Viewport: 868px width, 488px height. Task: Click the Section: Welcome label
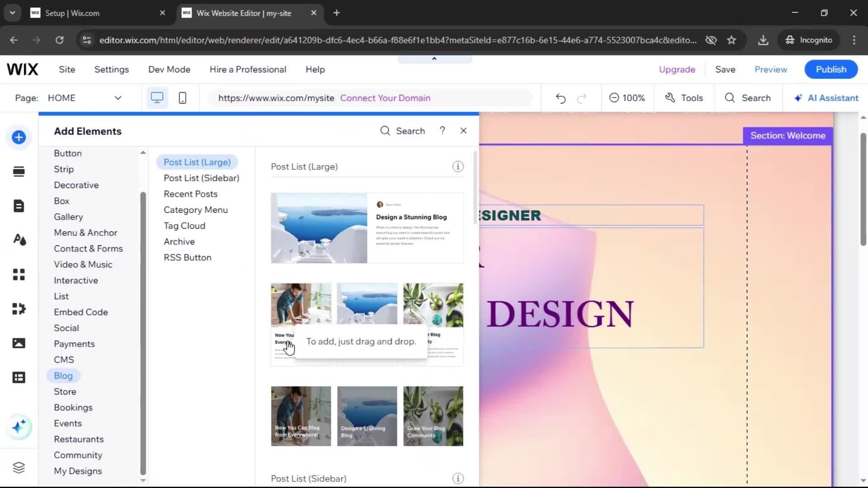click(x=788, y=136)
